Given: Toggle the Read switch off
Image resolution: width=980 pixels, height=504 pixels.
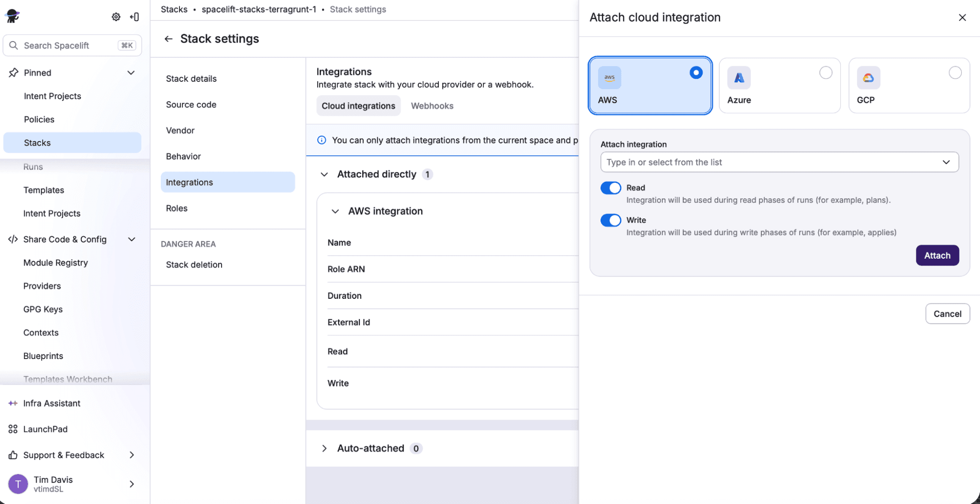Looking at the screenshot, I should [x=610, y=188].
